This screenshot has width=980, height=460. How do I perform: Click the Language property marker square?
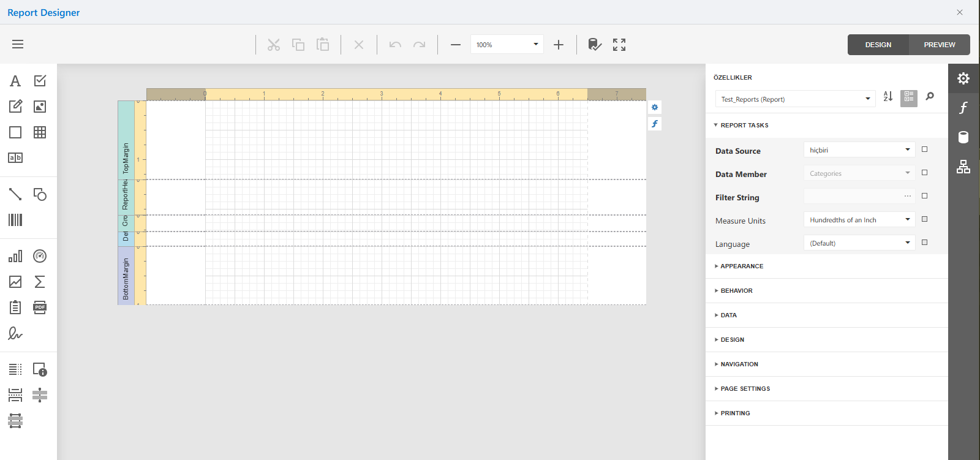pos(925,243)
